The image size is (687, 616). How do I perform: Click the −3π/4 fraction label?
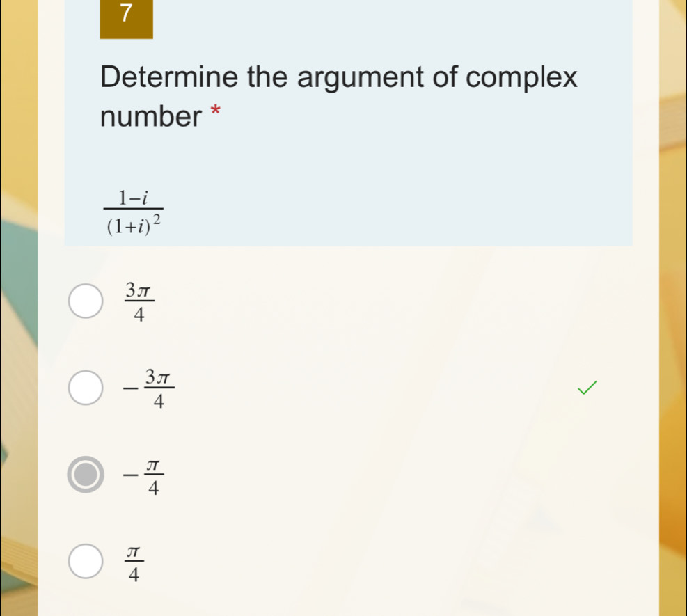pyautogui.click(x=149, y=388)
